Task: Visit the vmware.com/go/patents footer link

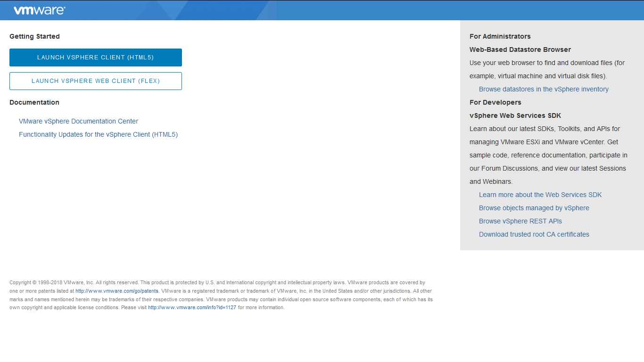Action: (117, 291)
